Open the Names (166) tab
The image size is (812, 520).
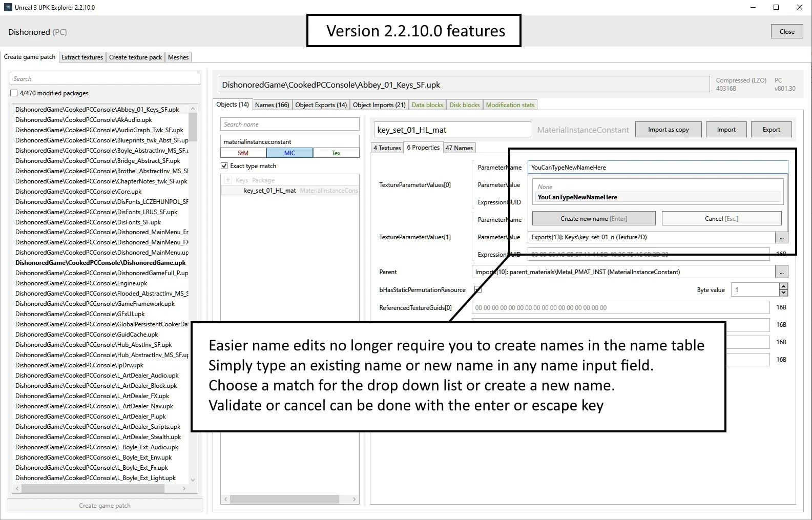point(272,105)
